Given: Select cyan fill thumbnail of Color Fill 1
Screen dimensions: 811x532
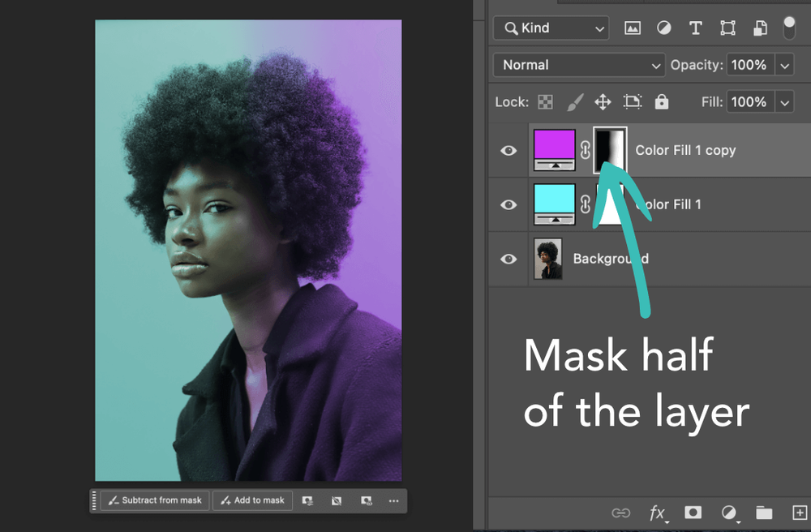Looking at the screenshot, I should [555, 204].
